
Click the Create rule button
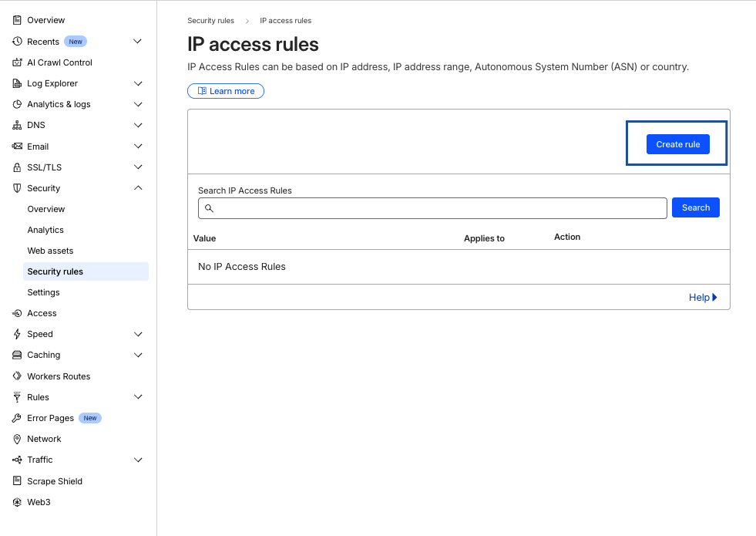click(x=678, y=144)
